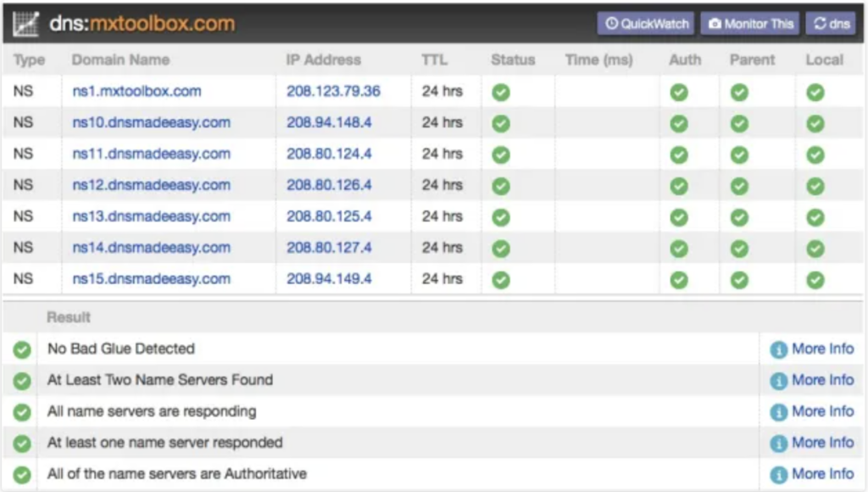Click the dns refresh button

[831, 24]
